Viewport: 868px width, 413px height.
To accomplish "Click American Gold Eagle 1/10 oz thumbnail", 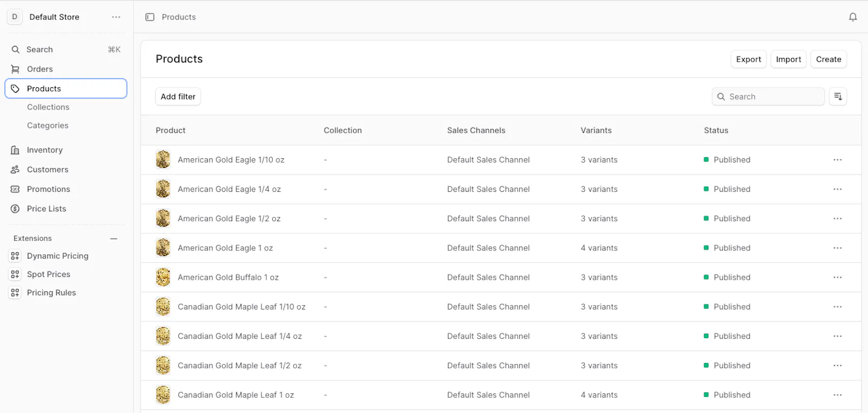I will coord(163,160).
